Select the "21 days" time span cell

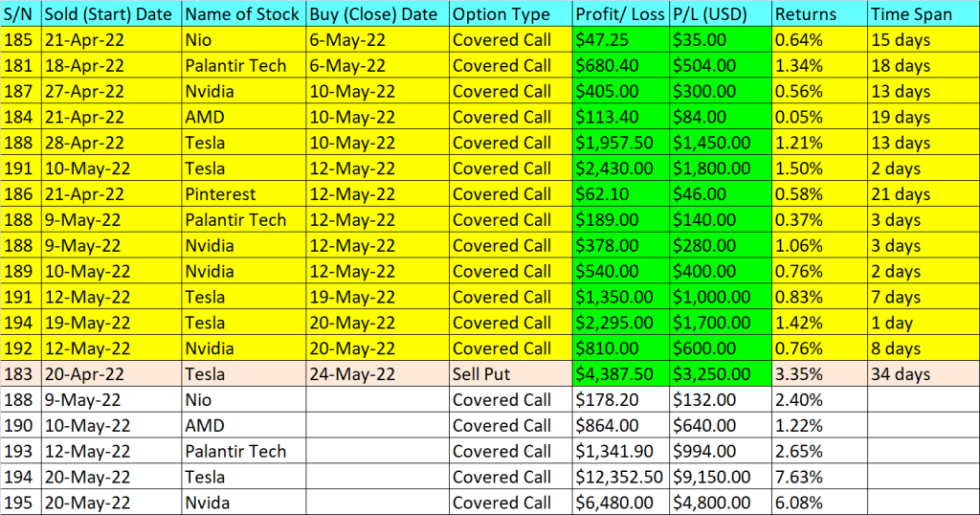click(922, 194)
